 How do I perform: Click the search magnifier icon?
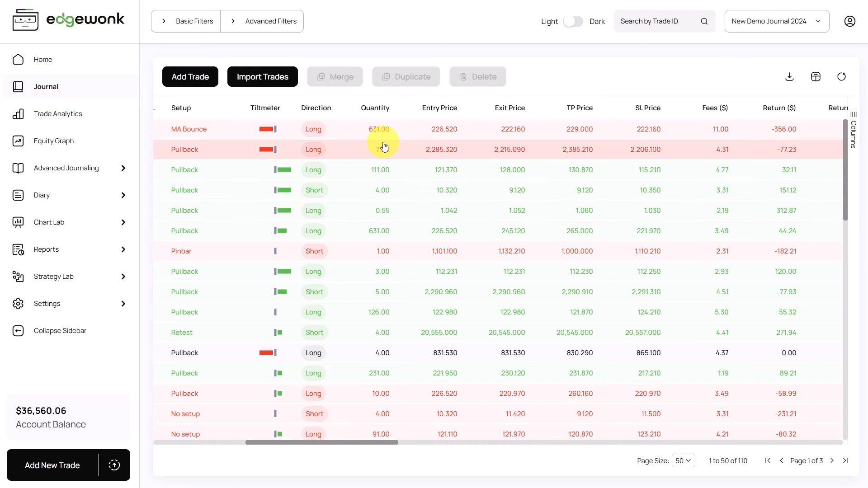704,21
